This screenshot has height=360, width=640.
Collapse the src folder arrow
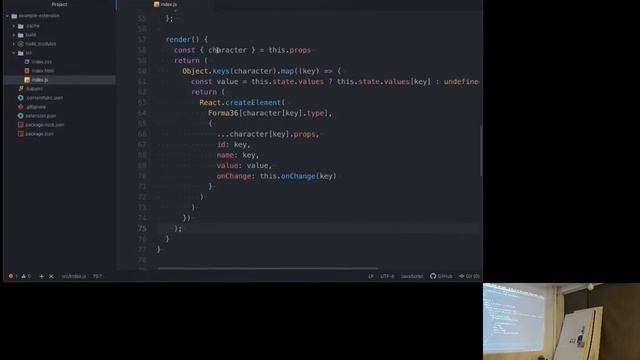14,53
